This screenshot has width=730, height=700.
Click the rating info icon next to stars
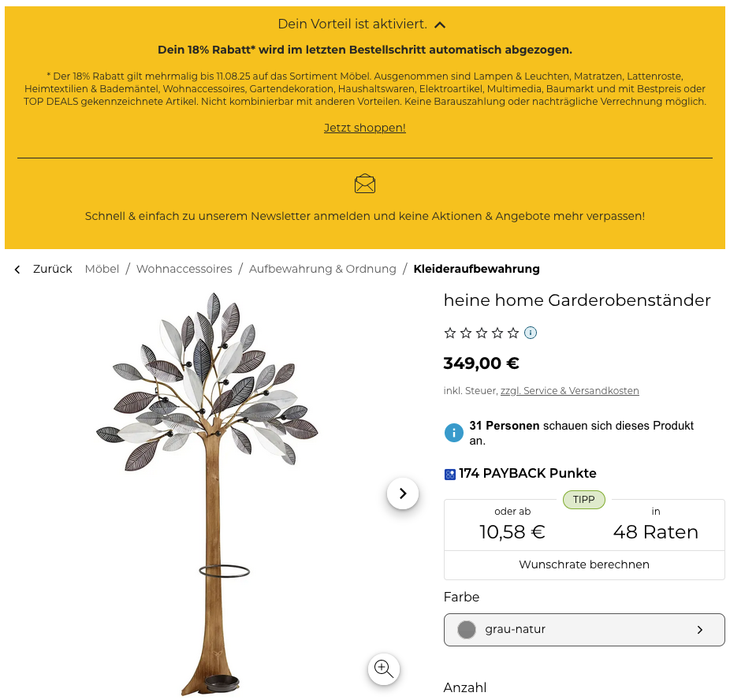click(x=531, y=333)
